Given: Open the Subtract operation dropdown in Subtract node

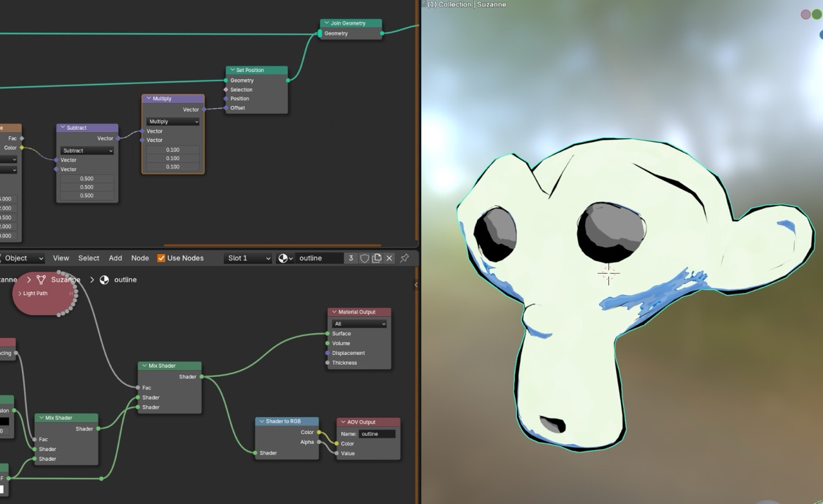Looking at the screenshot, I should click(87, 150).
